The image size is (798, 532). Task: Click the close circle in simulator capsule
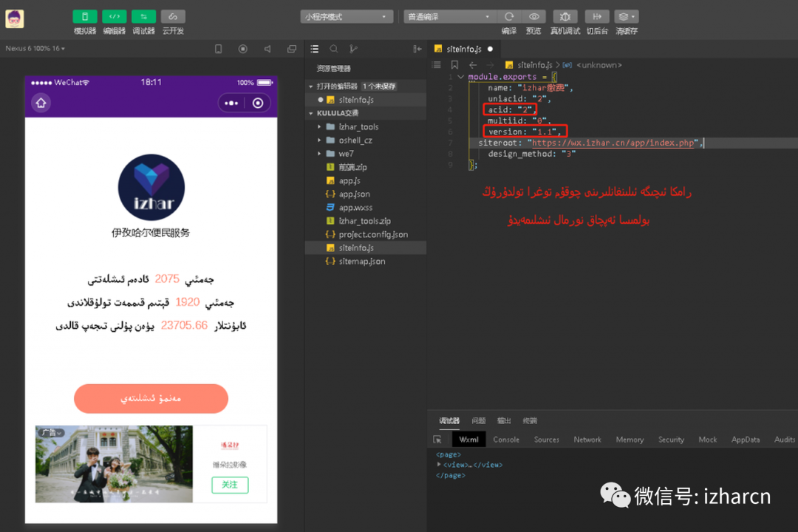pyautogui.click(x=258, y=103)
